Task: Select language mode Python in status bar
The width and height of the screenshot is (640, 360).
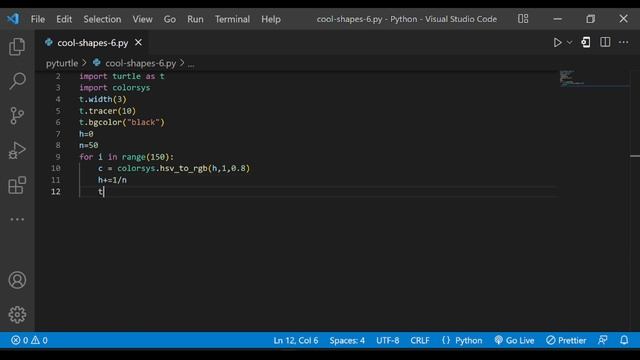Action: [x=469, y=340]
